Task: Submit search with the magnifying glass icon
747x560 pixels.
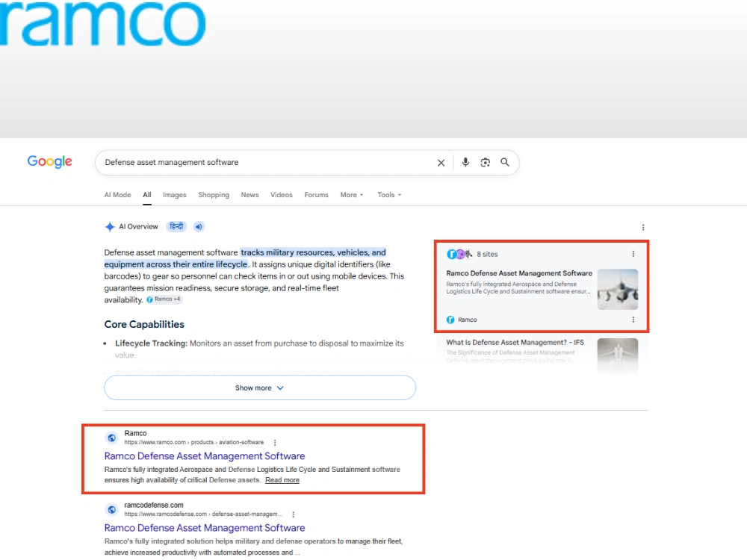Action: click(504, 162)
